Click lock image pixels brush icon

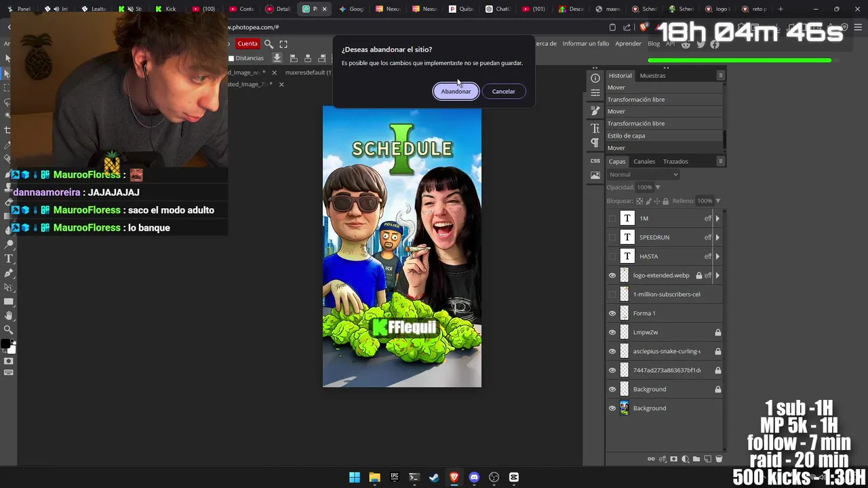[648, 201]
